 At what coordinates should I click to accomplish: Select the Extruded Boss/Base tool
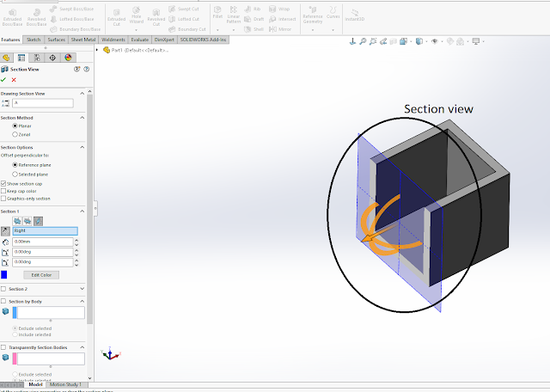pyautogui.click(x=12, y=17)
